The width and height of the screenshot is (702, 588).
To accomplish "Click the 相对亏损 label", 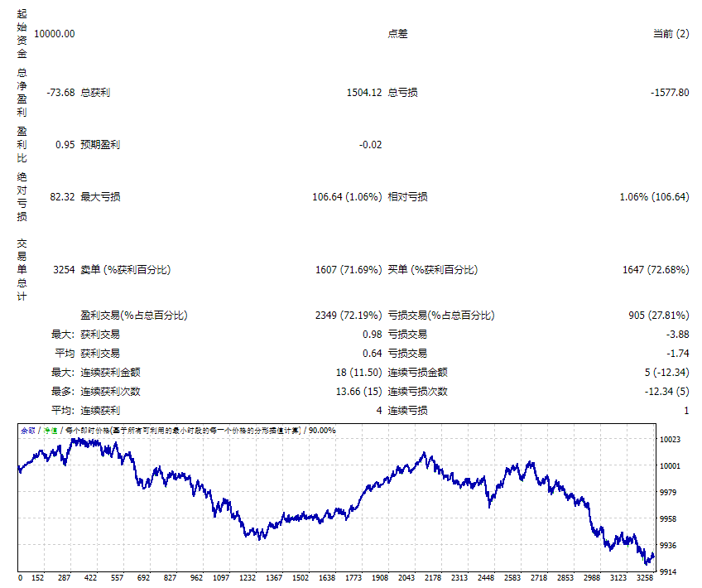I will (407, 196).
